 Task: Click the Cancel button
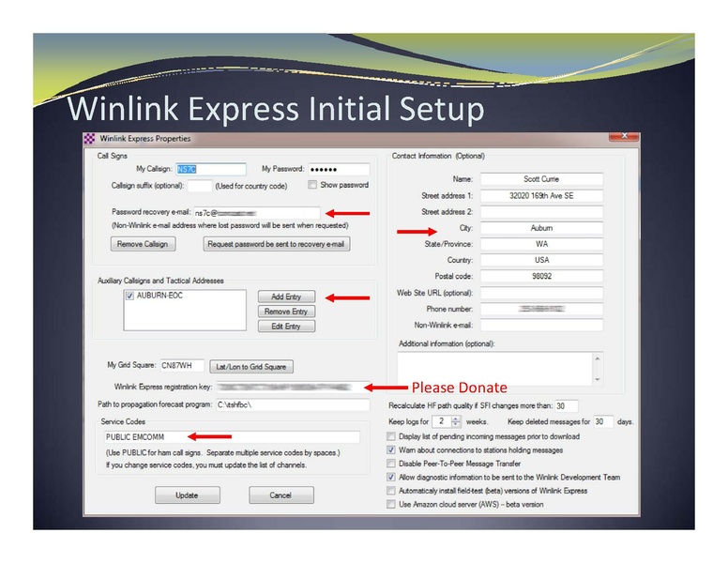tap(281, 495)
